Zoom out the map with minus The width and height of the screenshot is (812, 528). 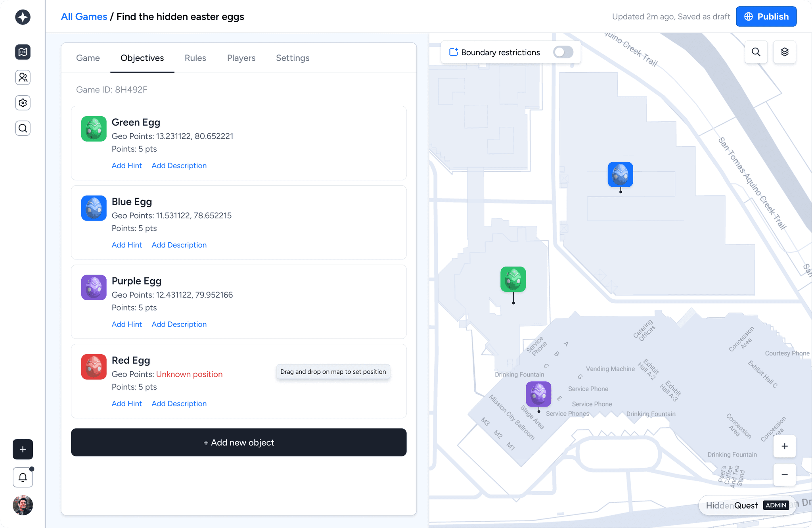pos(784,474)
